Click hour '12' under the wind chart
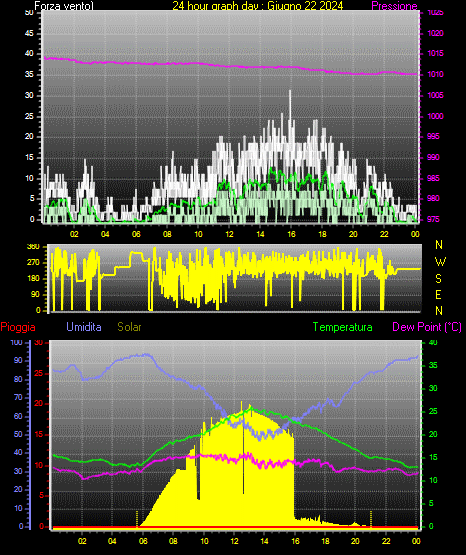466x555 pixels. tap(229, 234)
